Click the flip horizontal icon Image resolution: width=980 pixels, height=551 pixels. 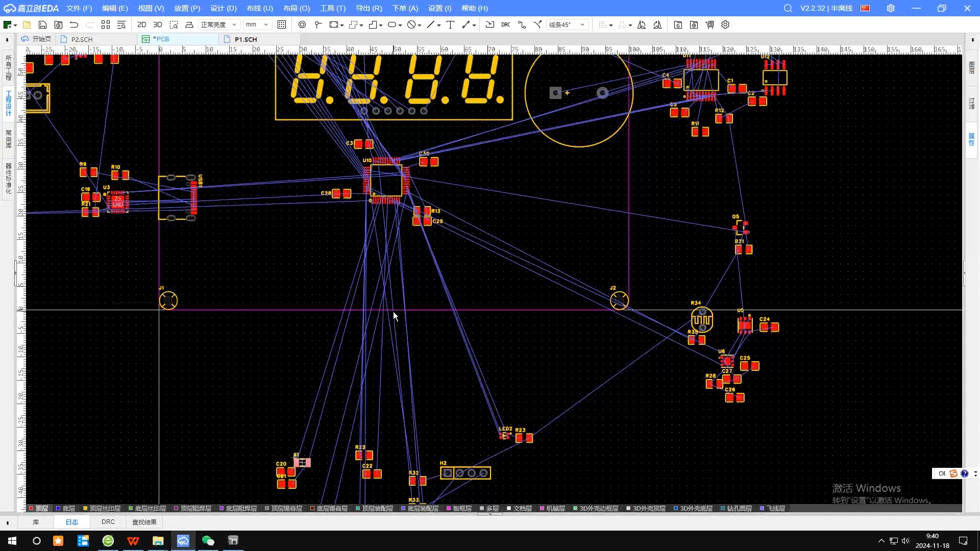pos(642,24)
